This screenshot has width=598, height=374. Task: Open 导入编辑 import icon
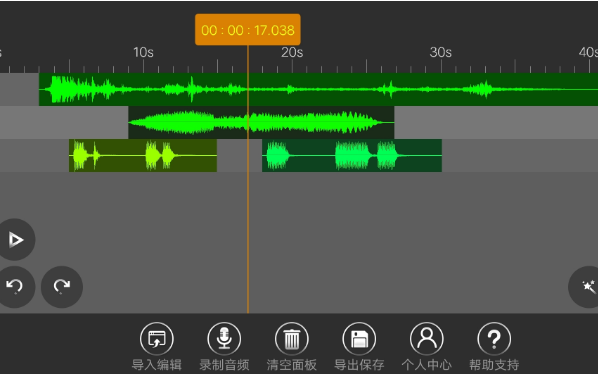point(157,339)
